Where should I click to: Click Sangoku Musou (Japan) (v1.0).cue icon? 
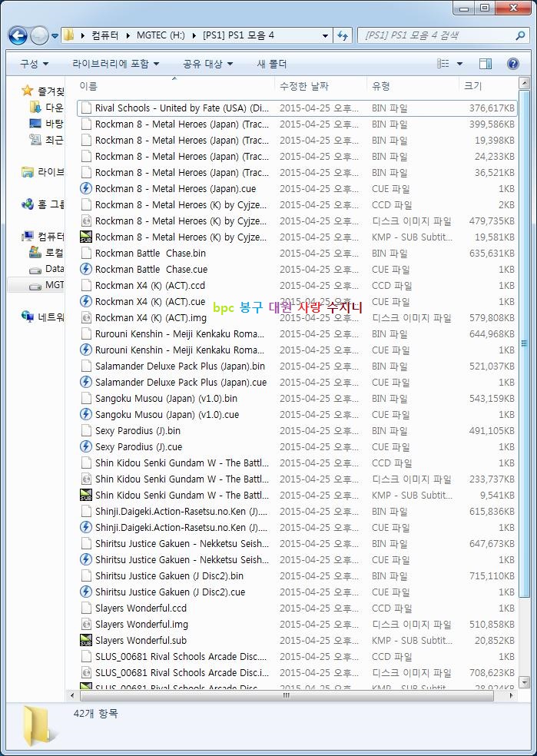86,414
